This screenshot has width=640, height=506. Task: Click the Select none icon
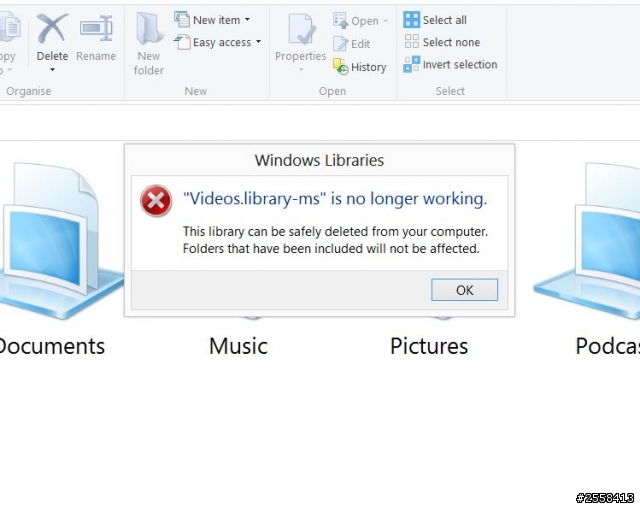[x=411, y=42]
